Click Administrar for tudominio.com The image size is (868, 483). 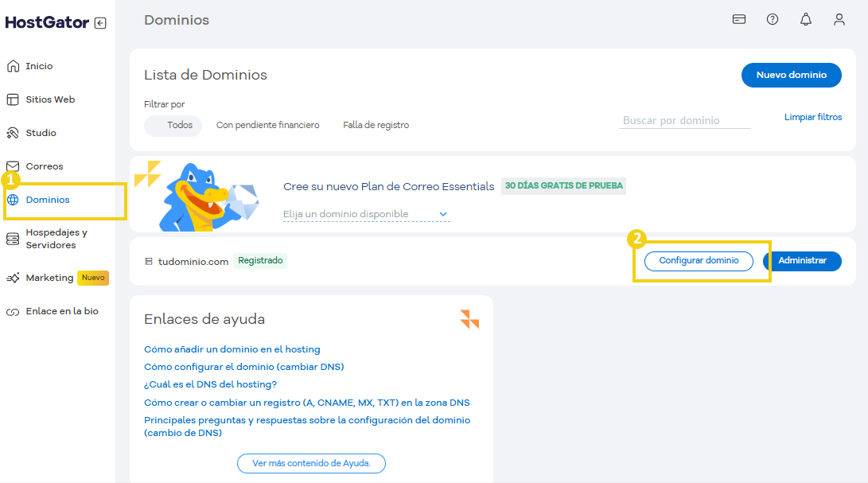[802, 261]
